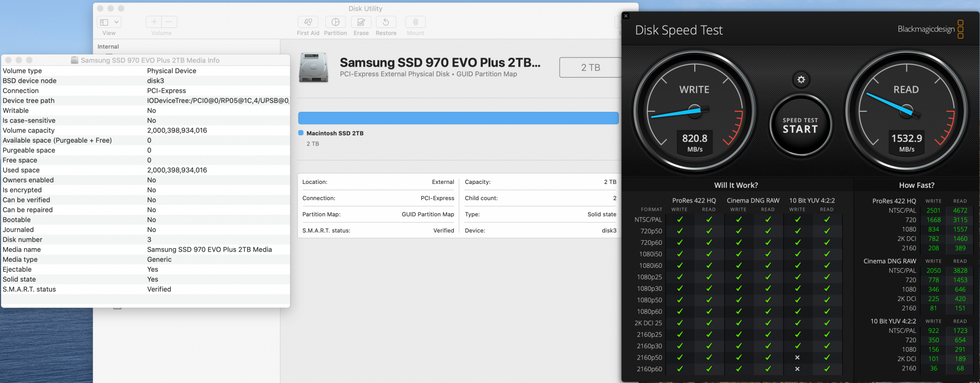The height and width of the screenshot is (383, 980).
Task: Select the Erase tool icon
Action: coord(361,22)
